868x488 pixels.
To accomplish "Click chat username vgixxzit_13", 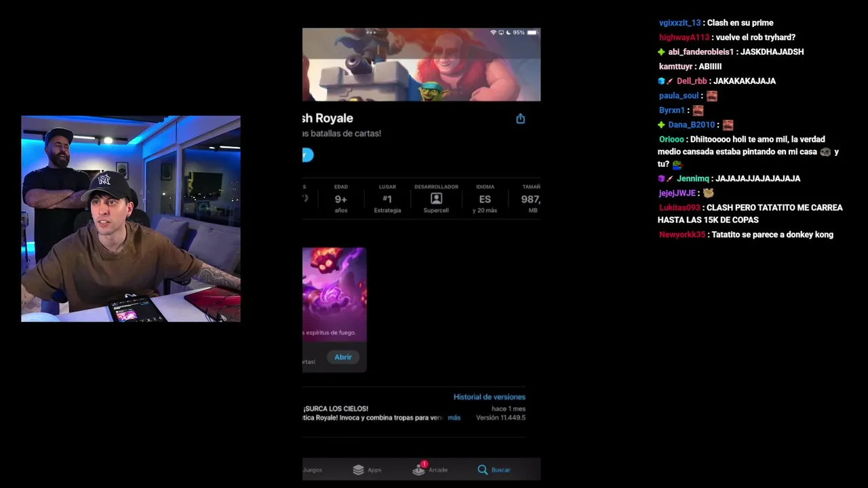I will click(x=679, y=23).
